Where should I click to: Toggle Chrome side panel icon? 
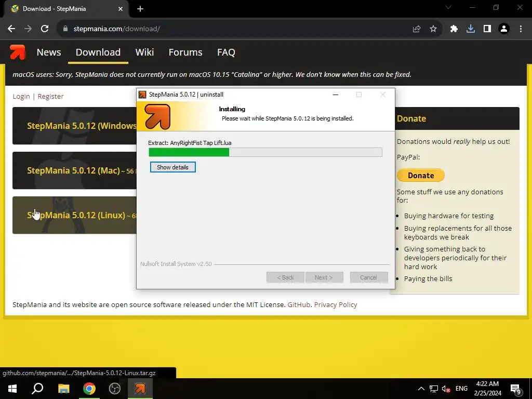[487, 29]
